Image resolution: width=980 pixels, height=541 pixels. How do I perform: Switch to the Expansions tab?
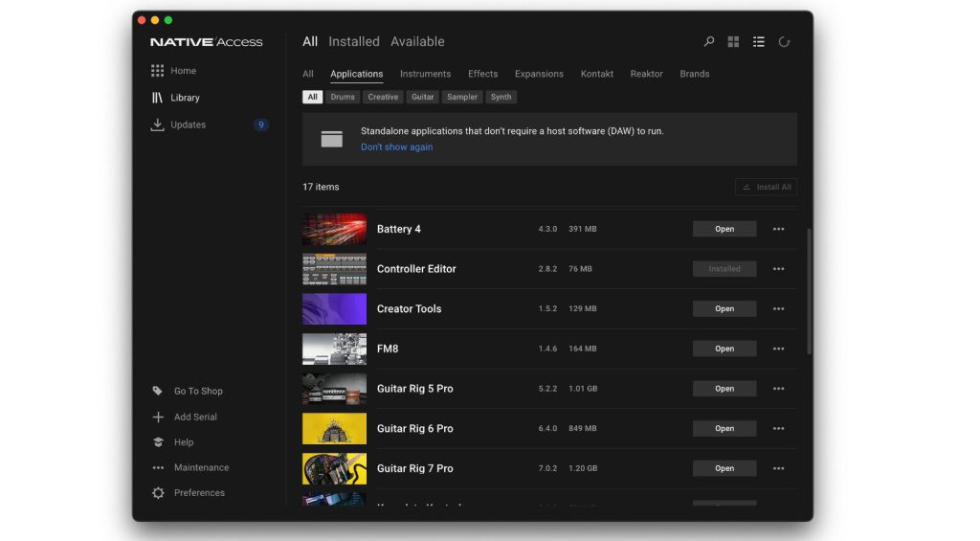[539, 74]
